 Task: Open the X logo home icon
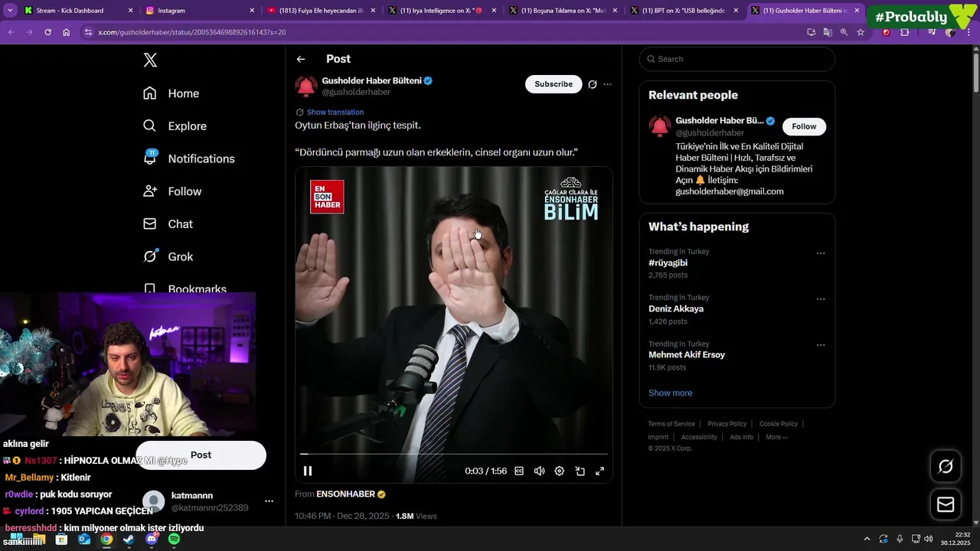[x=150, y=60]
